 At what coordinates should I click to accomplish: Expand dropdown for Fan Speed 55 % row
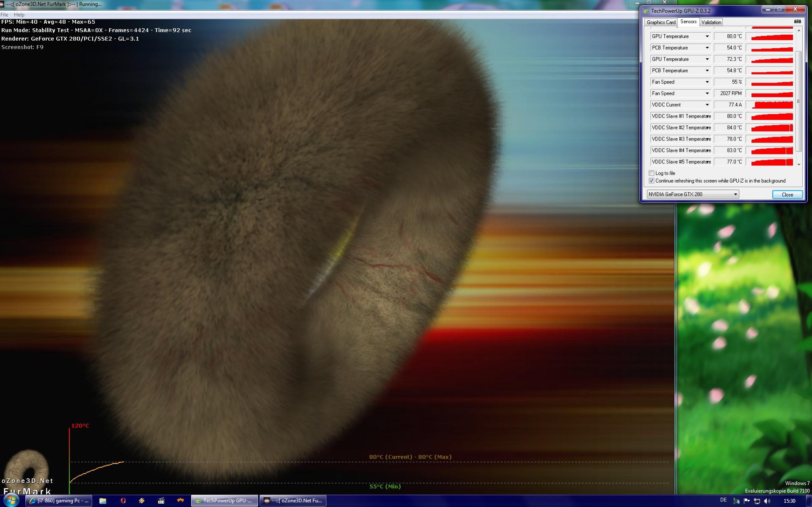(x=707, y=82)
